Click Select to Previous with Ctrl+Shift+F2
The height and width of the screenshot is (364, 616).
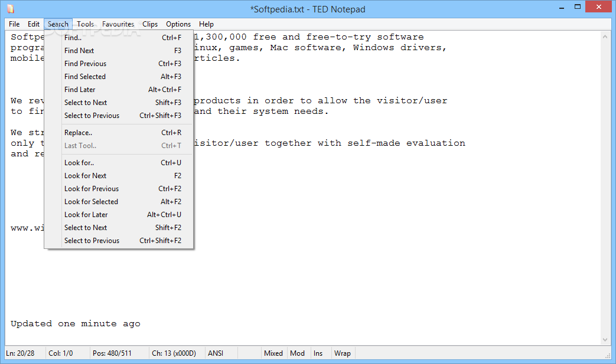(x=119, y=241)
